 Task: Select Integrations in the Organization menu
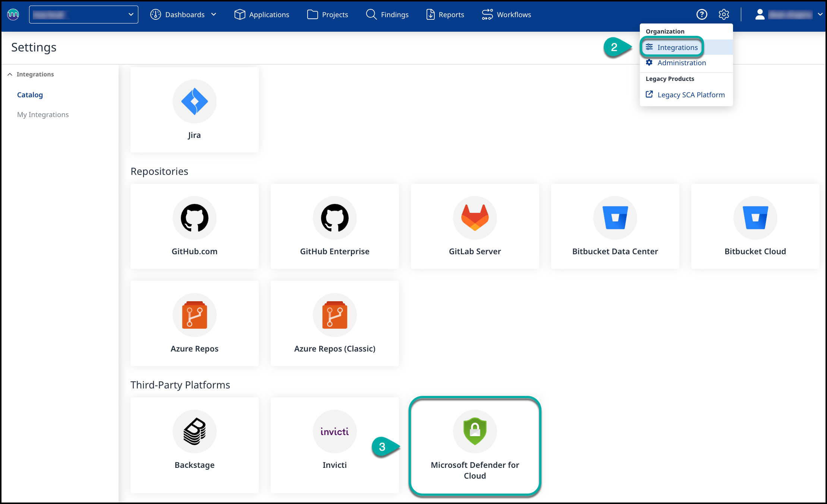(677, 47)
